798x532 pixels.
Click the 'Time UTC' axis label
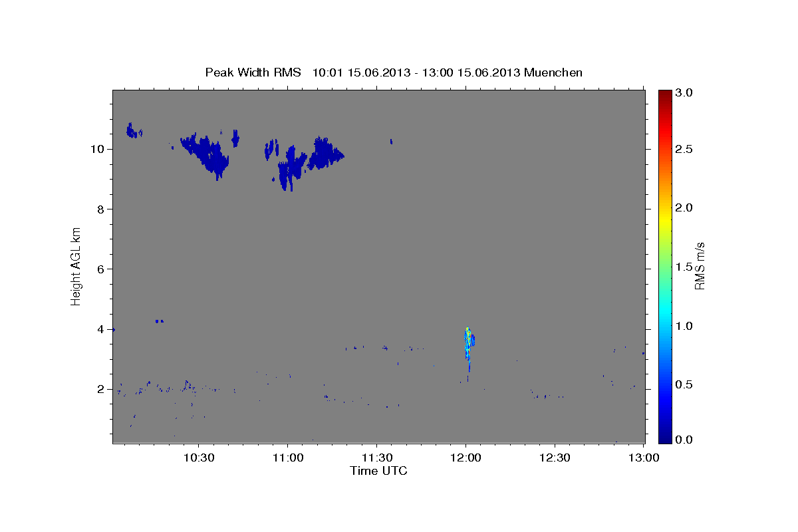pyautogui.click(x=378, y=471)
